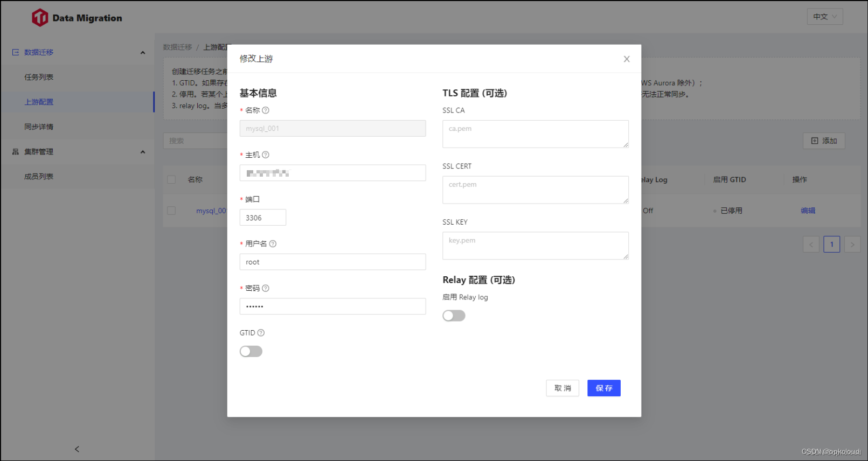Click the plus icon in 添加 button
The width and height of the screenshot is (868, 461).
click(815, 141)
